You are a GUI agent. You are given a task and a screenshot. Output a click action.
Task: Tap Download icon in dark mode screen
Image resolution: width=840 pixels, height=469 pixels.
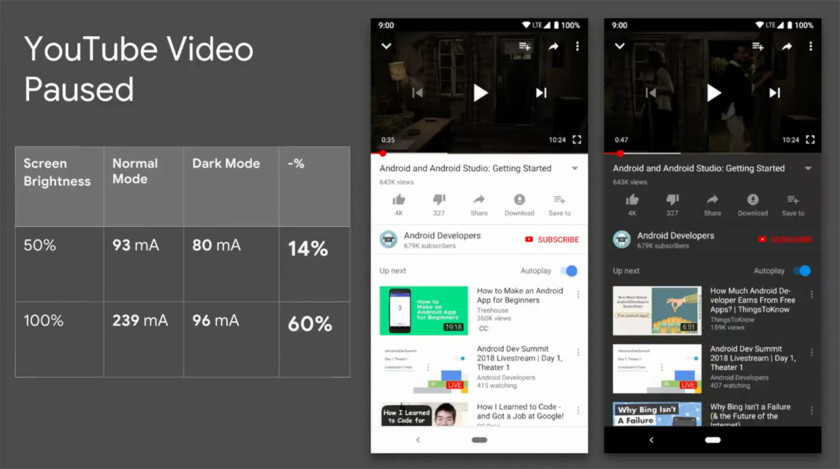[x=752, y=200]
